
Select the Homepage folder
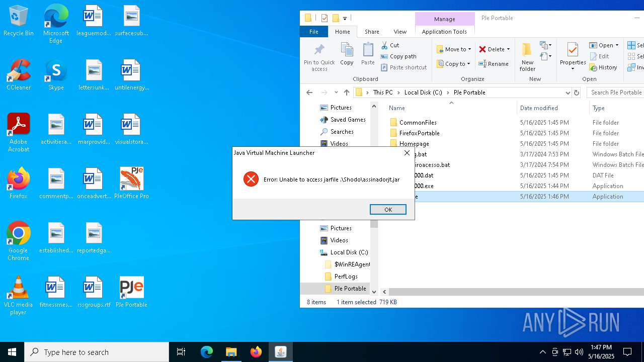(414, 144)
